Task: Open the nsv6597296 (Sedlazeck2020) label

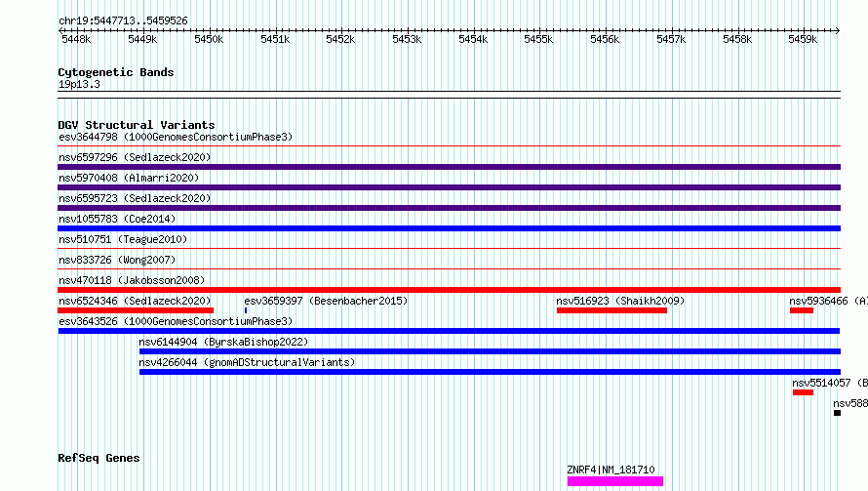Action: click(x=135, y=157)
